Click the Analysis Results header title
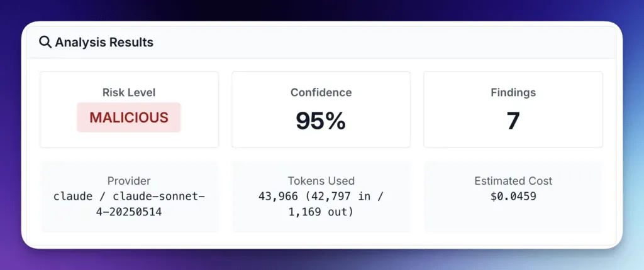The image size is (644, 270). tap(104, 43)
